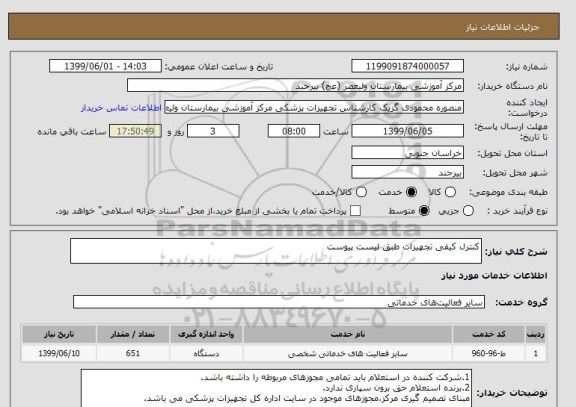576x407 pixels.
Task: Click the جزئیات اطلاعات نیاز header title
Action: pos(502,27)
